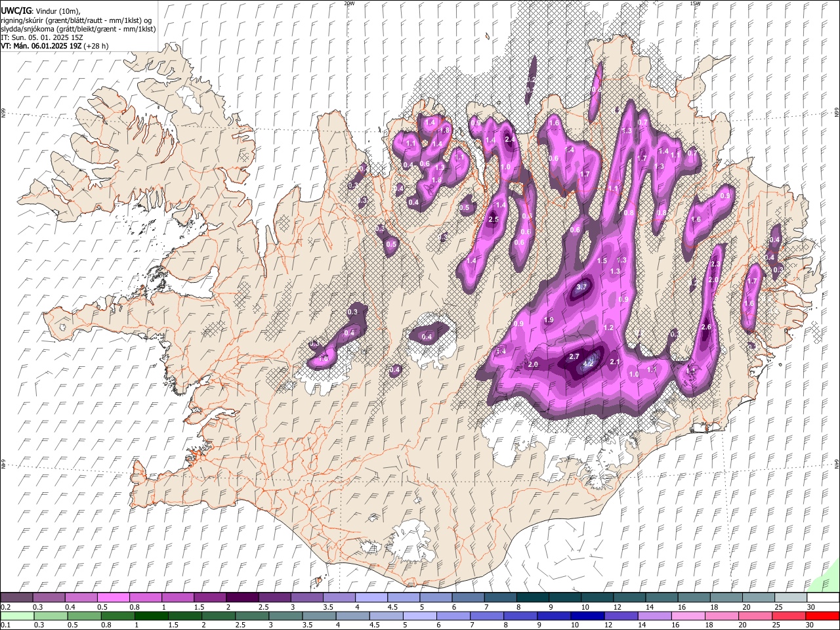Image resolution: width=840 pixels, height=630 pixels.
Task: Select the 2.5 value label
Action: tap(493, 219)
